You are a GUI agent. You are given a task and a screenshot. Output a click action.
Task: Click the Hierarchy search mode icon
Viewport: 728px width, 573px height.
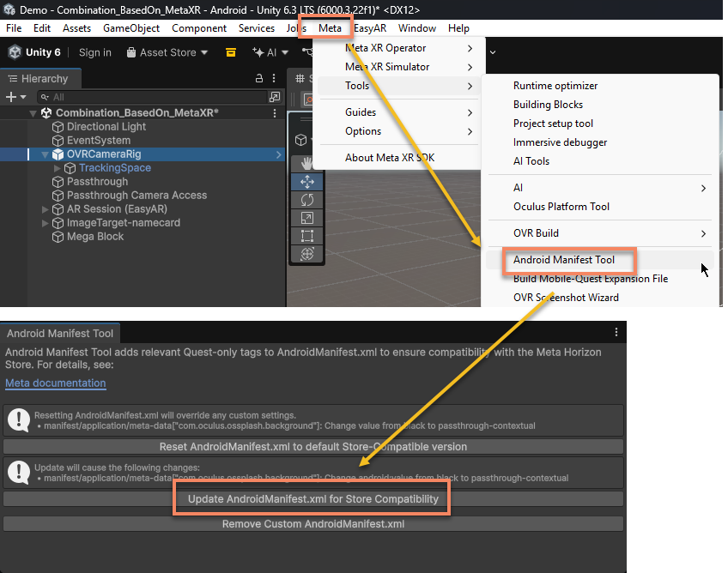(x=275, y=97)
